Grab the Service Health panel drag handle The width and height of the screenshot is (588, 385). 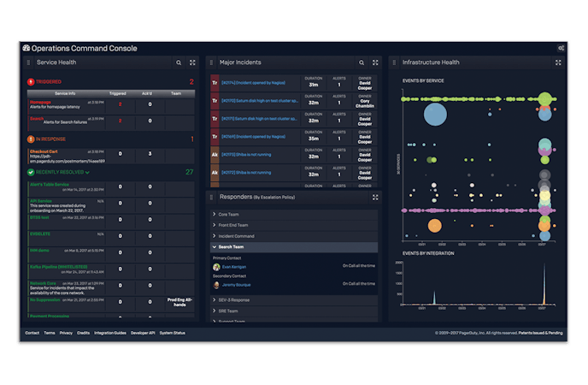[x=28, y=62]
